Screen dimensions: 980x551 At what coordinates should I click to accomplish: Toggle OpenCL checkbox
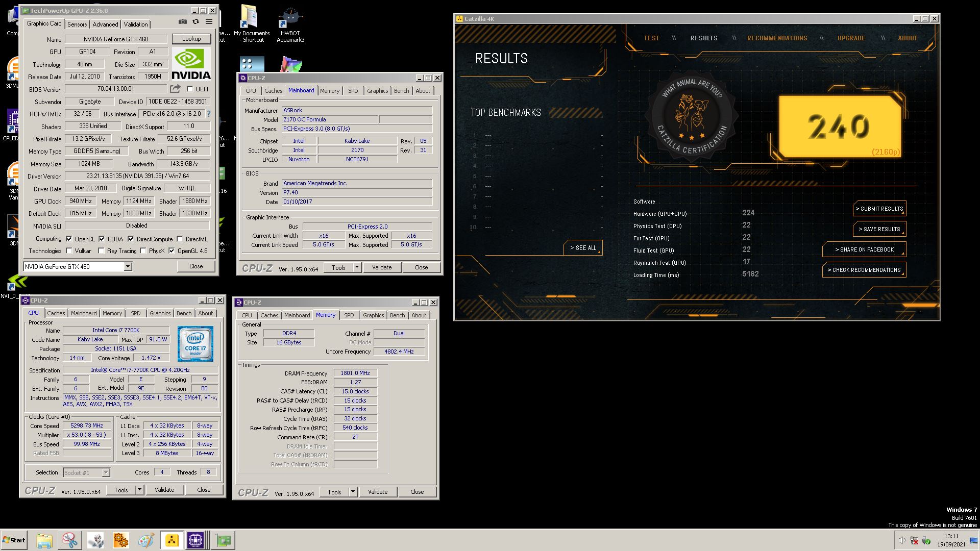pos(69,239)
